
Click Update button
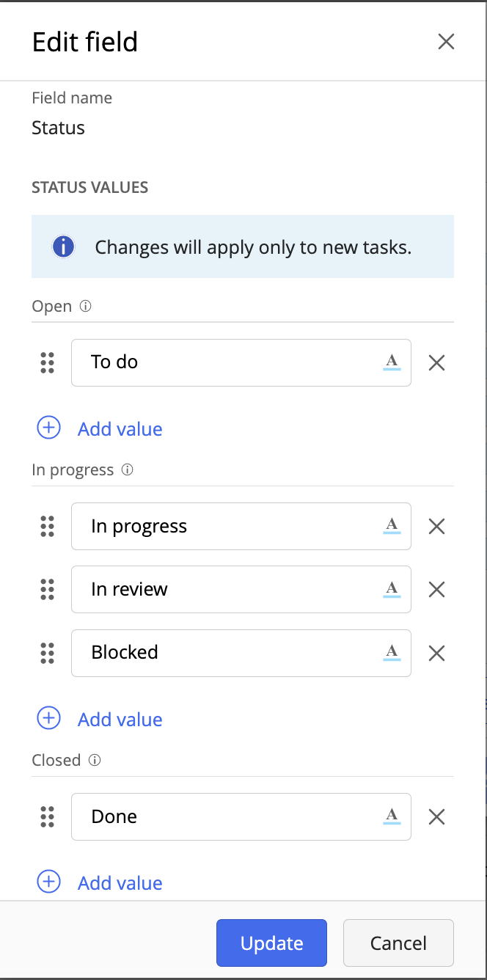click(x=271, y=943)
